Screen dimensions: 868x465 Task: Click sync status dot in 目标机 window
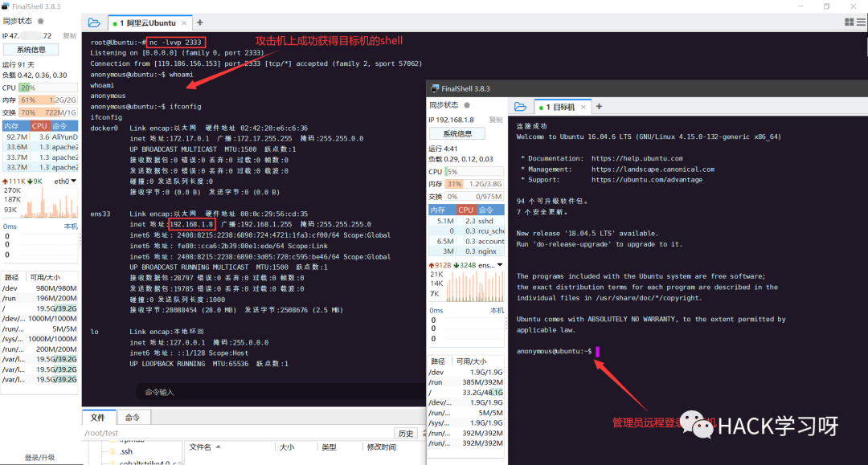(467, 105)
